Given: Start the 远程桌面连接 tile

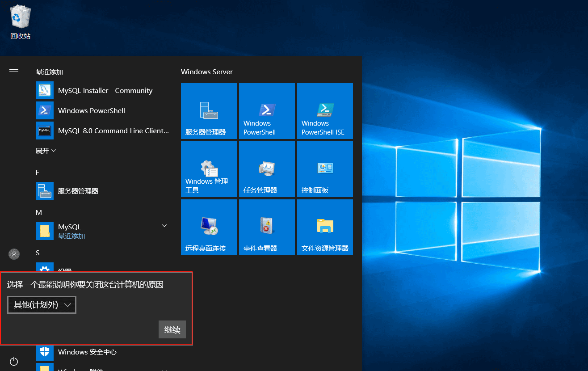Looking at the screenshot, I should pos(209,227).
